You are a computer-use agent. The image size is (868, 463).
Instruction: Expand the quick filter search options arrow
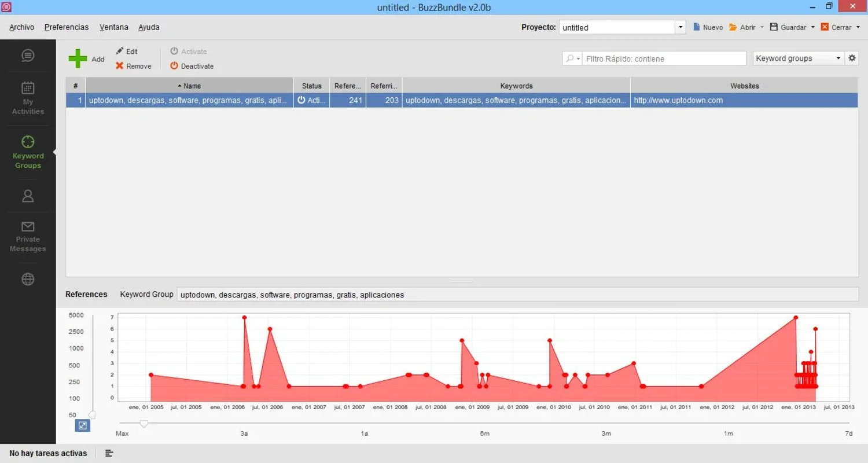click(578, 58)
